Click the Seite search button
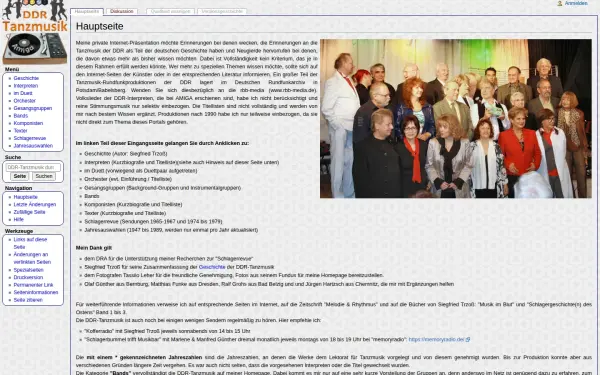This screenshot has height=375, width=600. [x=20, y=176]
